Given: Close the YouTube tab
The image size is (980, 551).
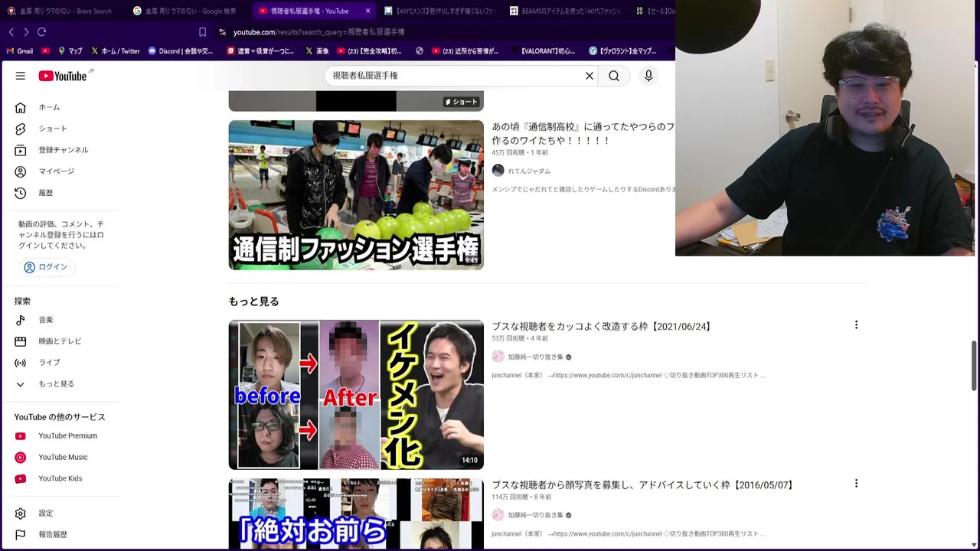Looking at the screenshot, I should 368,11.
